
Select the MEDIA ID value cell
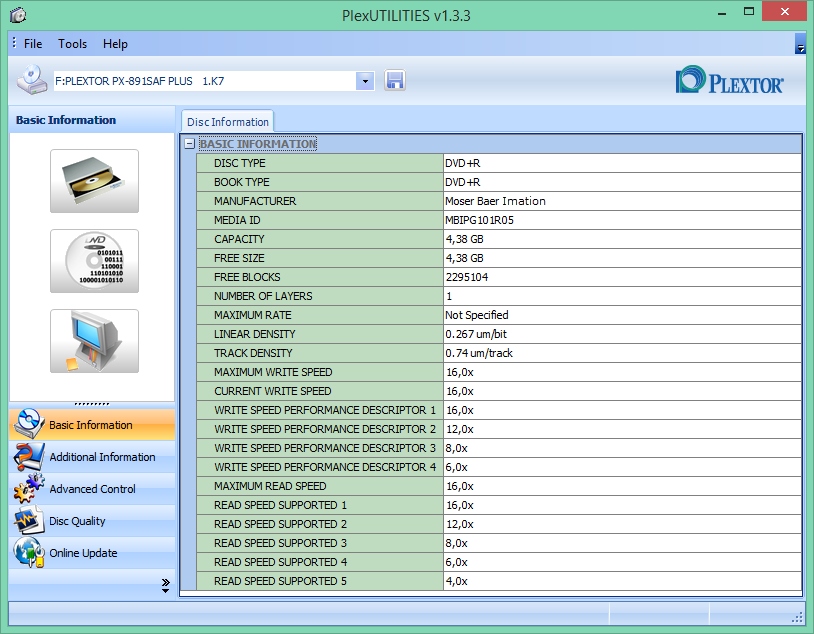click(x=621, y=220)
